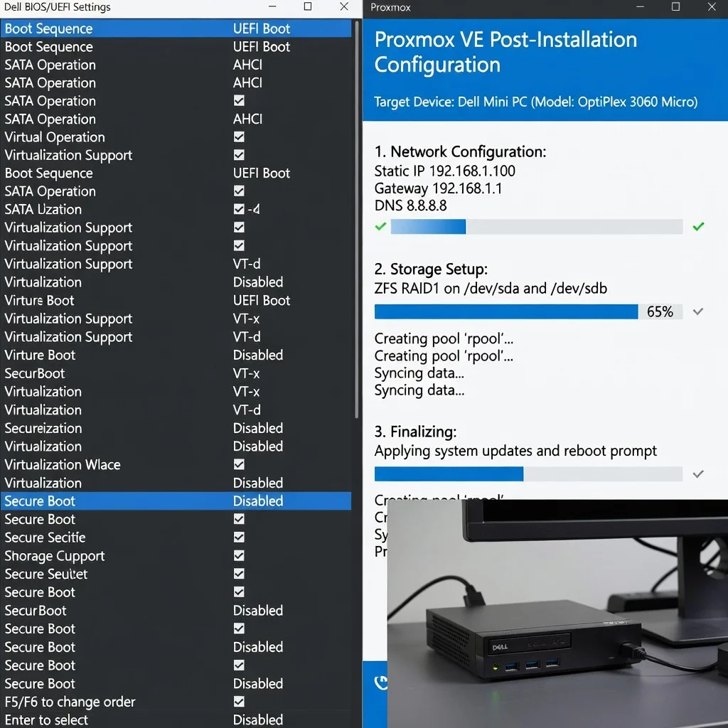Click the Proxmox VE Post-Installation Configuration title
The height and width of the screenshot is (728, 728).
pyautogui.click(x=505, y=52)
